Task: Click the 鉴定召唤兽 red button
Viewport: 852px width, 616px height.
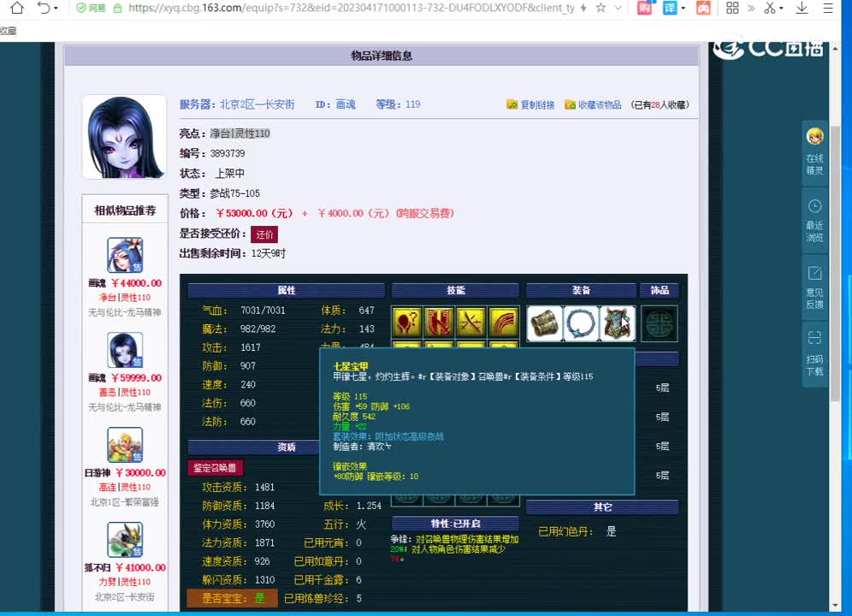Action: point(216,468)
